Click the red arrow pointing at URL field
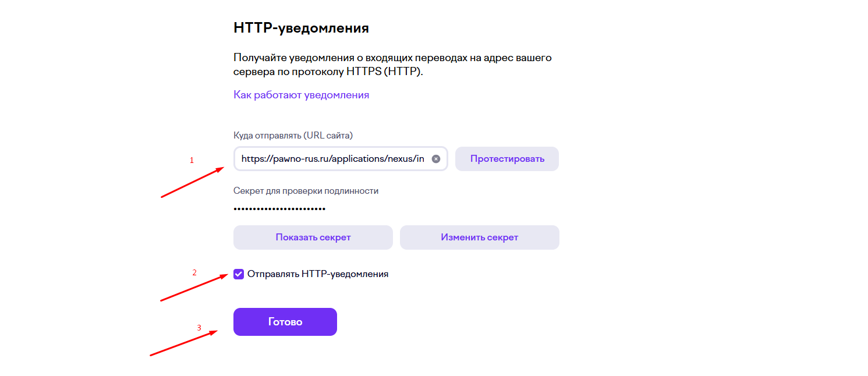Viewport: 868px width, 376px height. click(x=193, y=182)
